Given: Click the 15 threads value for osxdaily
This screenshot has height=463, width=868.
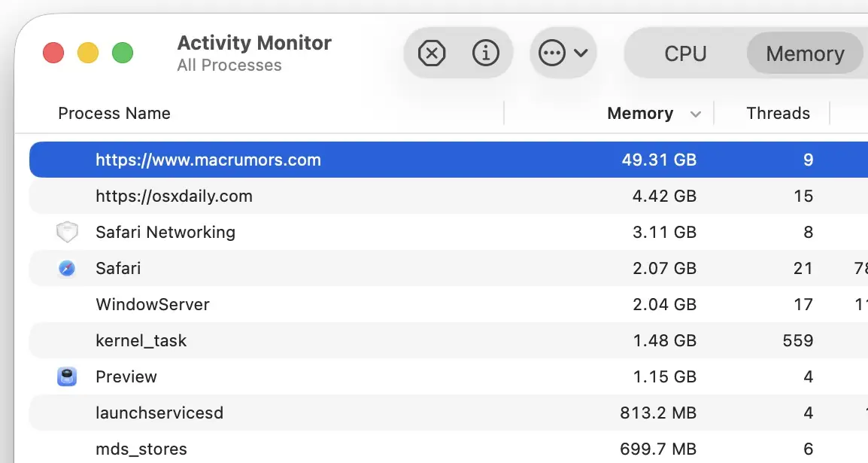Looking at the screenshot, I should tap(803, 196).
